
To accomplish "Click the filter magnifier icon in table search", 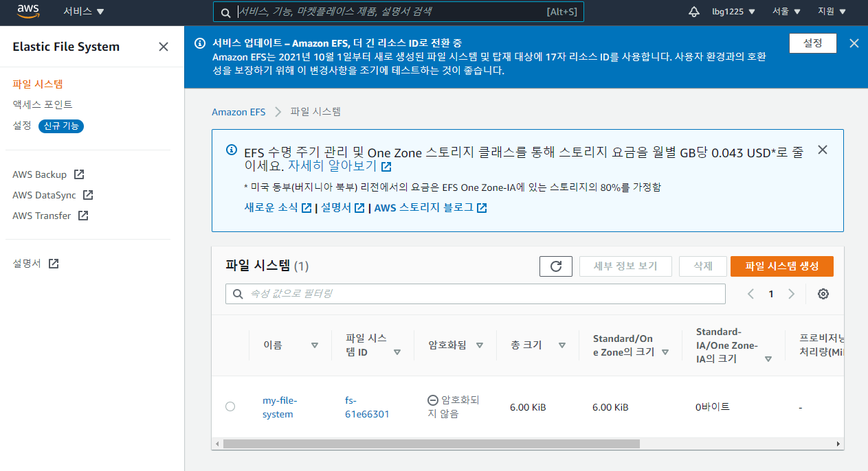I will 238,294.
